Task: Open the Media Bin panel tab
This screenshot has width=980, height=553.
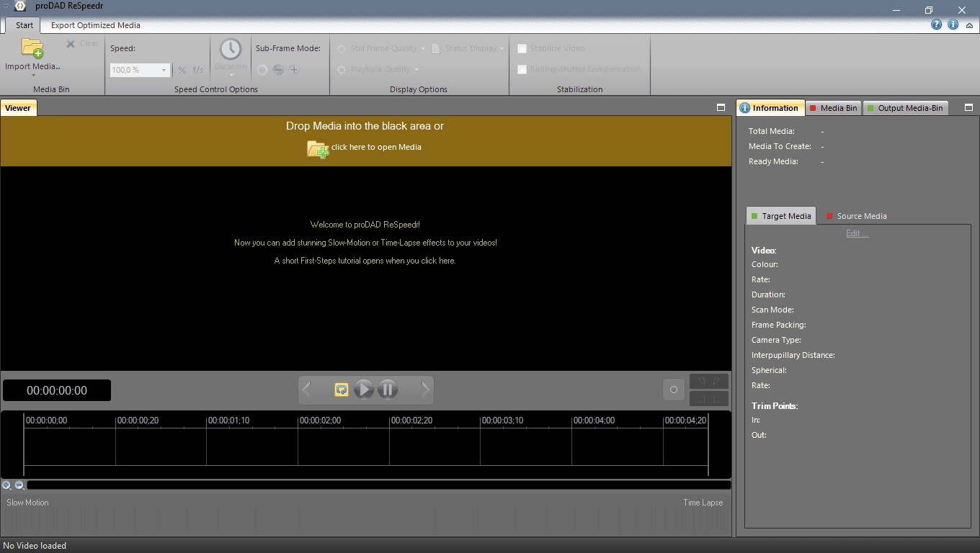Action: [834, 108]
